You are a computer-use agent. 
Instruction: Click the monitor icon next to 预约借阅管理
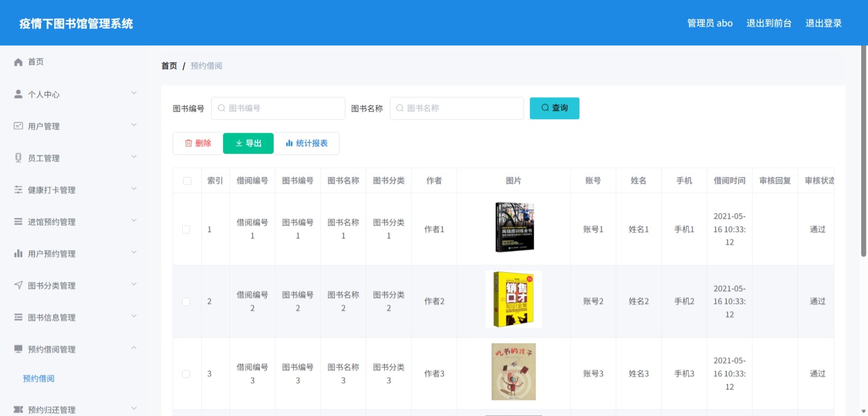(x=18, y=349)
